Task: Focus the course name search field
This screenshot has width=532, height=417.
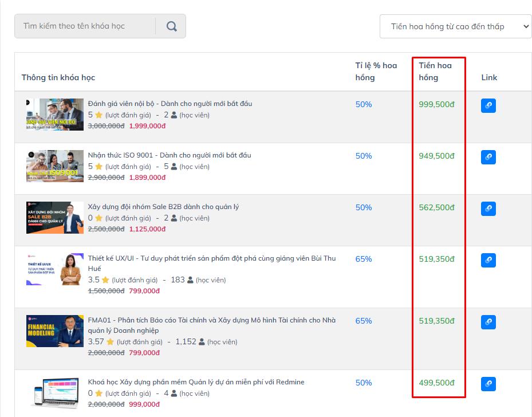Action: (x=85, y=26)
